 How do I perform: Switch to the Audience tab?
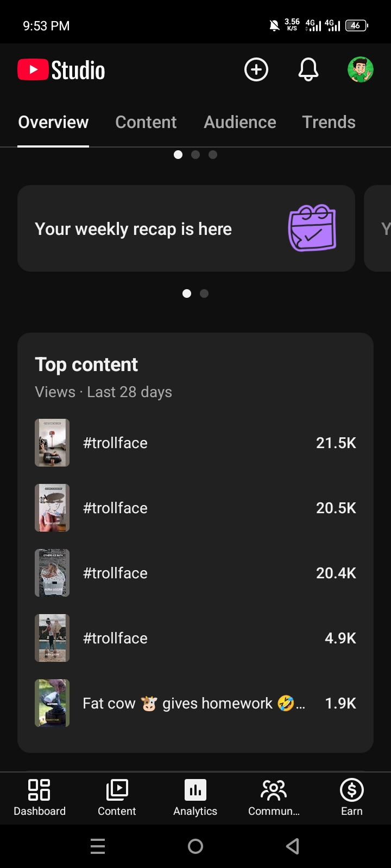(240, 122)
